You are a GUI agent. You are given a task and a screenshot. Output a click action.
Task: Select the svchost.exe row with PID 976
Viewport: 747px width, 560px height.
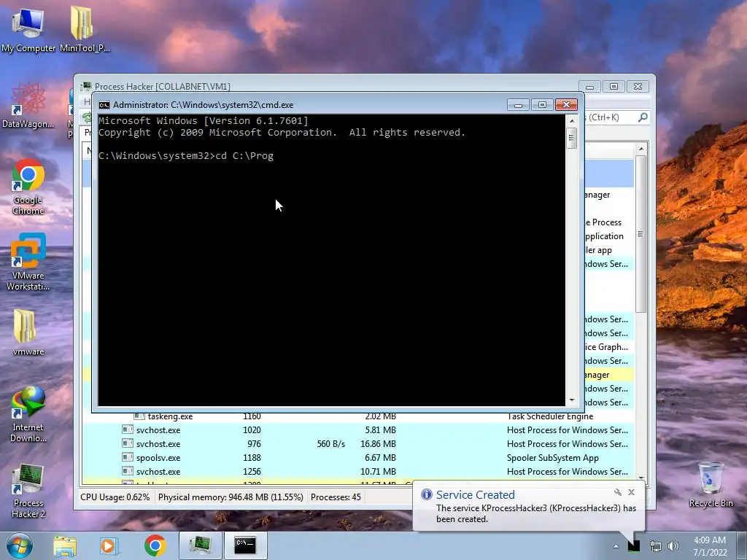[x=358, y=444]
